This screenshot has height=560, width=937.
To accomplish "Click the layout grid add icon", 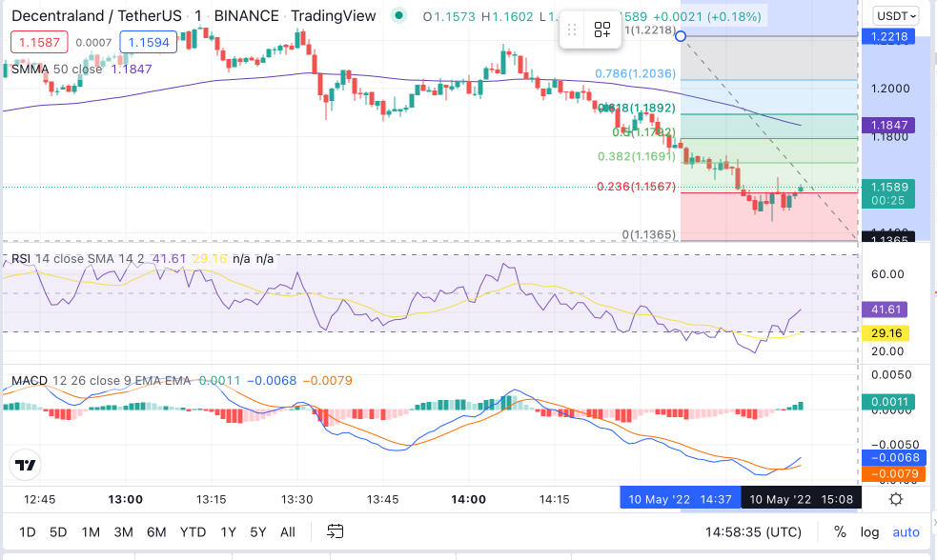I will click(601, 30).
